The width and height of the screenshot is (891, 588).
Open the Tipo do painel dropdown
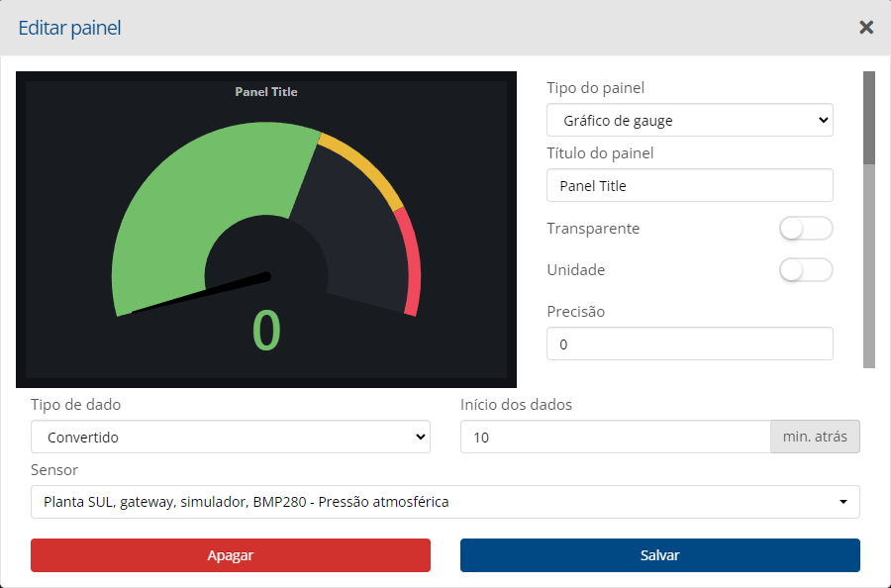point(689,121)
